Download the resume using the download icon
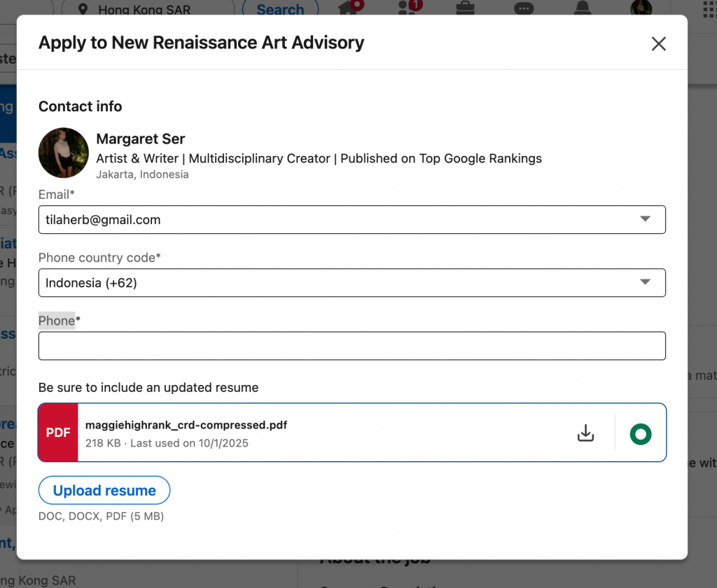Image resolution: width=717 pixels, height=588 pixels. pos(586,433)
